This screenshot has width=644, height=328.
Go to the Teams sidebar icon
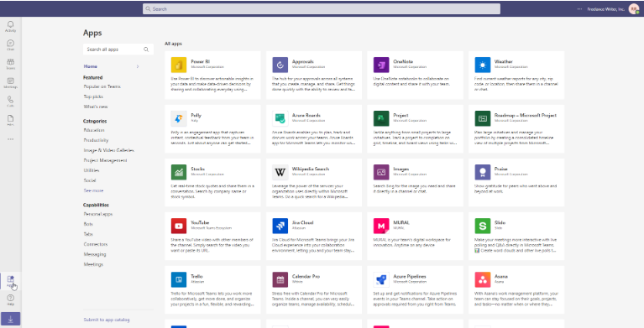tap(11, 62)
